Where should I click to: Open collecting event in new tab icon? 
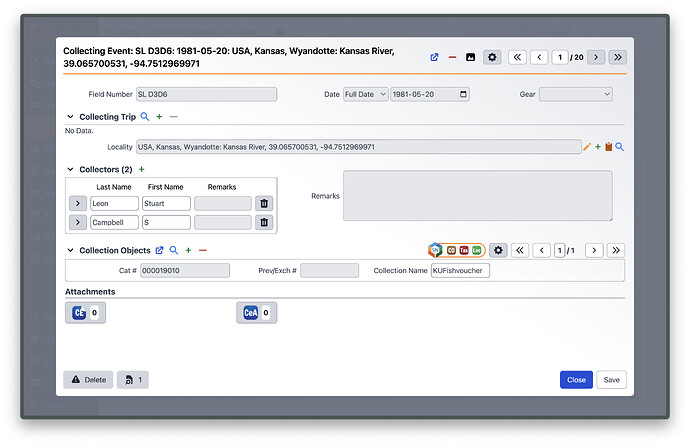434,57
